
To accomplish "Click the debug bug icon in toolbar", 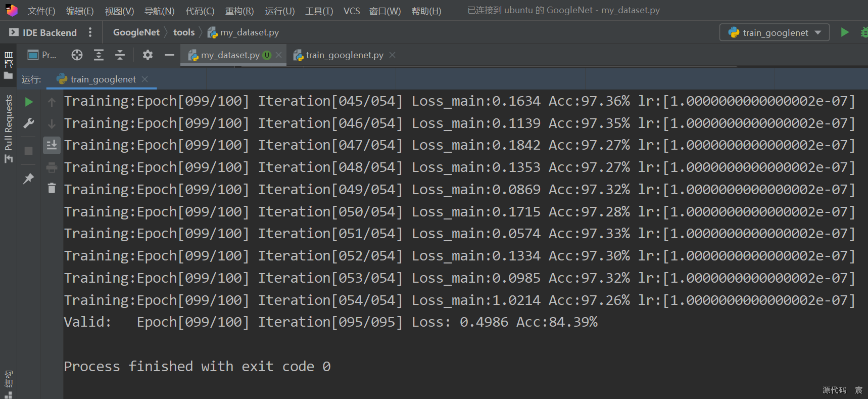I will (864, 32).
